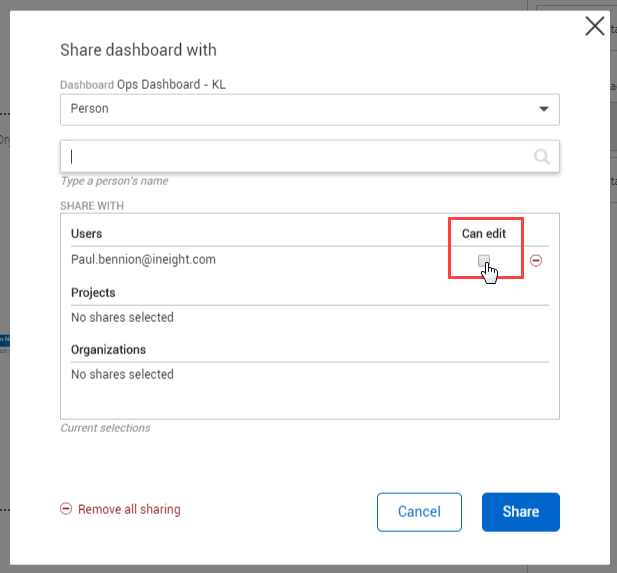Close the Share dashboard dialog
The width and height of the screenshot is (617, 573).
[595, 26]
